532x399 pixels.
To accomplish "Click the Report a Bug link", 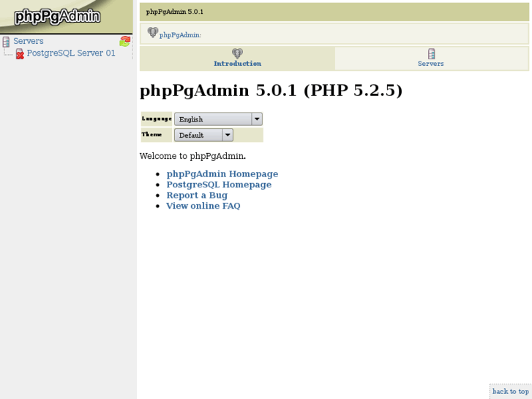I will (197, 195).
